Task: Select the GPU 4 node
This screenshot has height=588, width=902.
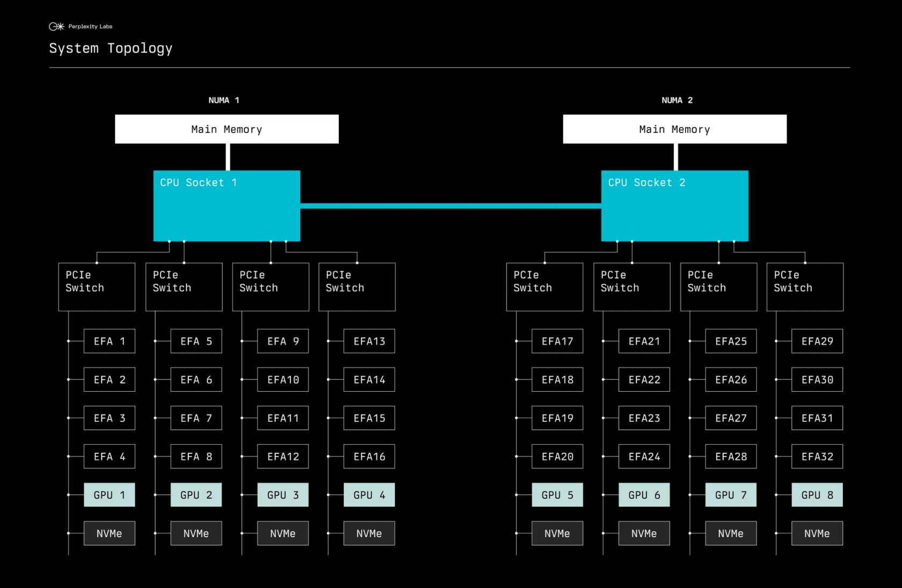Action: point(369,495)
